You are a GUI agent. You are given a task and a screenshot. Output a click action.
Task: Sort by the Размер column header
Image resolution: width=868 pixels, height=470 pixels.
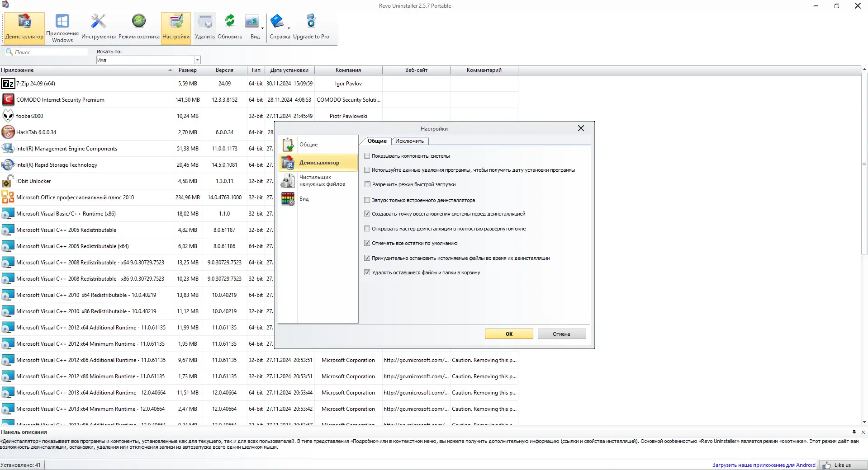(188, 70)
